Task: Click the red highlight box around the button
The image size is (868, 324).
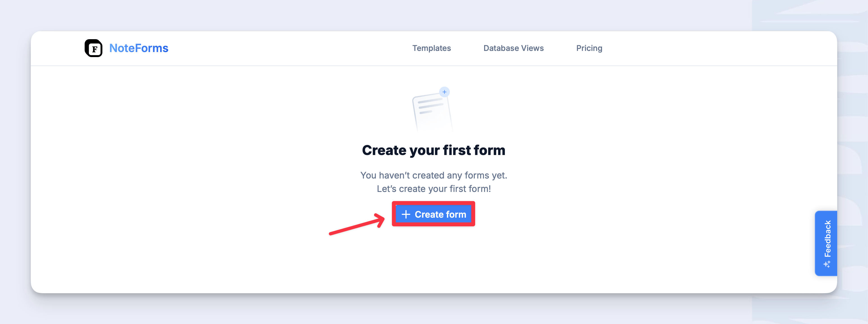Action: [x=433, y=203]
